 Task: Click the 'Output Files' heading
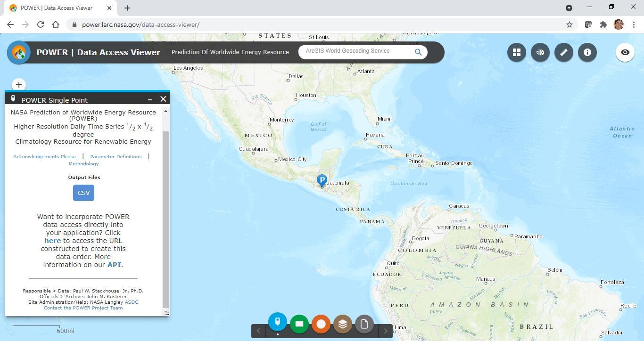[84, 178]
